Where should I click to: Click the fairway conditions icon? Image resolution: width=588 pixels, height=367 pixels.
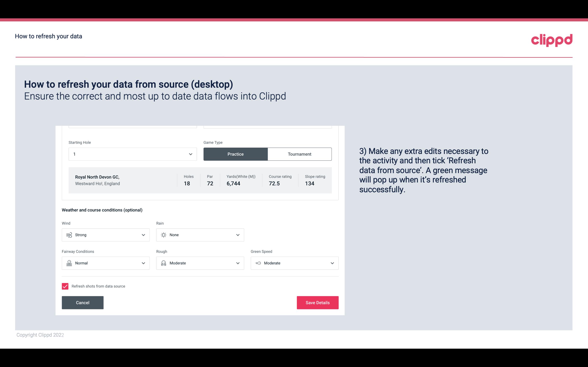point(69,263)
